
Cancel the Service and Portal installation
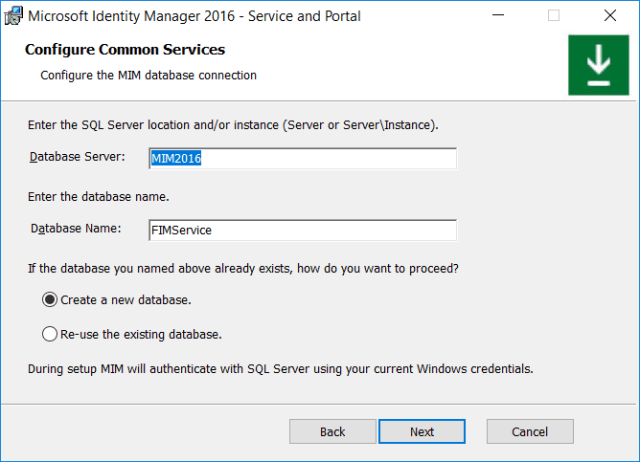click(529, 431)
